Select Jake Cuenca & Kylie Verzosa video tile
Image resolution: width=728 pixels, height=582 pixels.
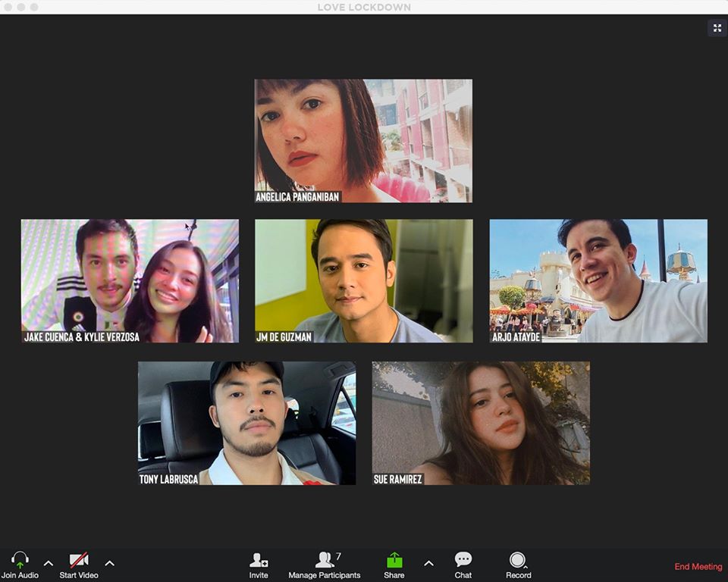tap(130, 281)
